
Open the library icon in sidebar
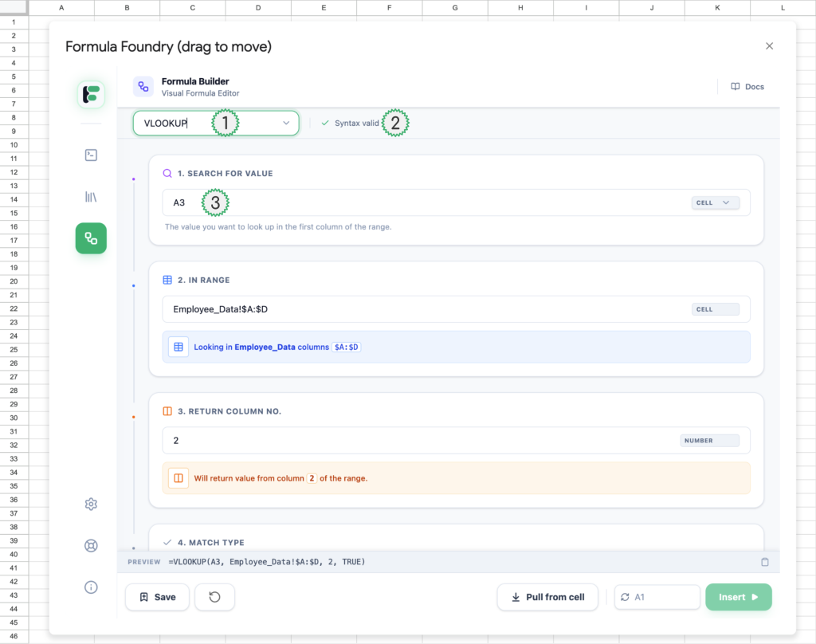point(91,196)
